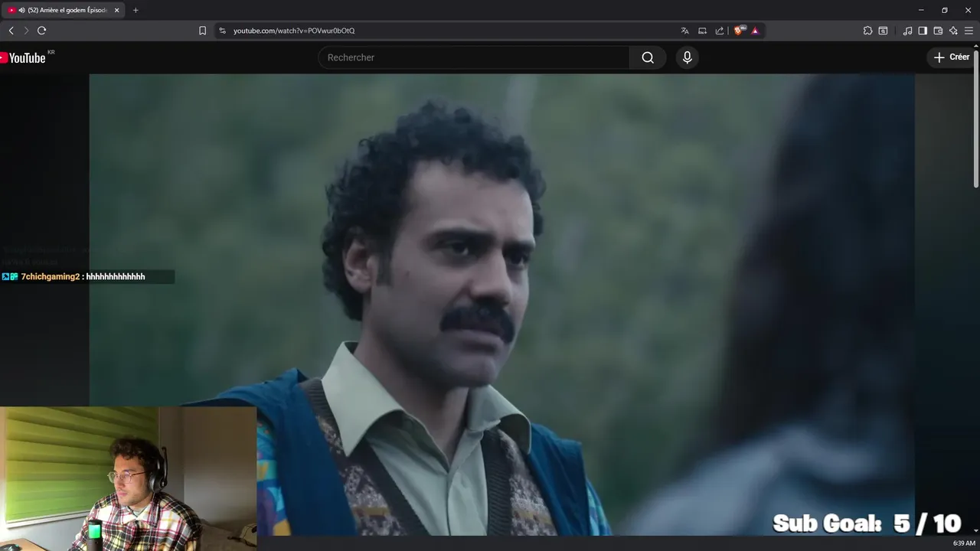Viewport: 980px width, 551px height.
Task: Click the Créer button
Action: click(x=952, y=57)
